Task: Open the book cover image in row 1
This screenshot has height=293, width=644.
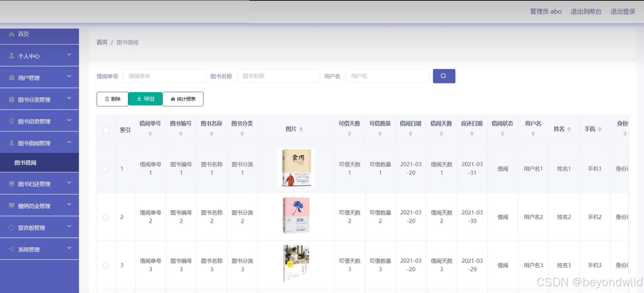Action: coord(296,167)
